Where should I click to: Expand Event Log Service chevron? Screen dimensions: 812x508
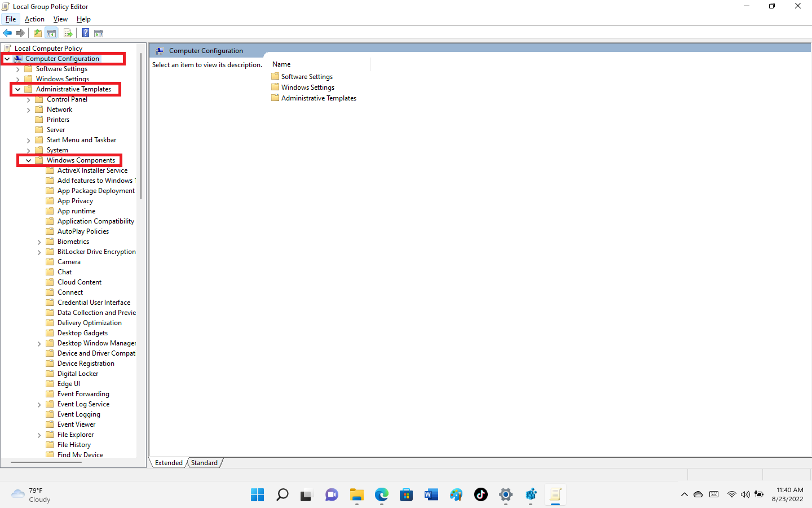[x=39, y=405]
